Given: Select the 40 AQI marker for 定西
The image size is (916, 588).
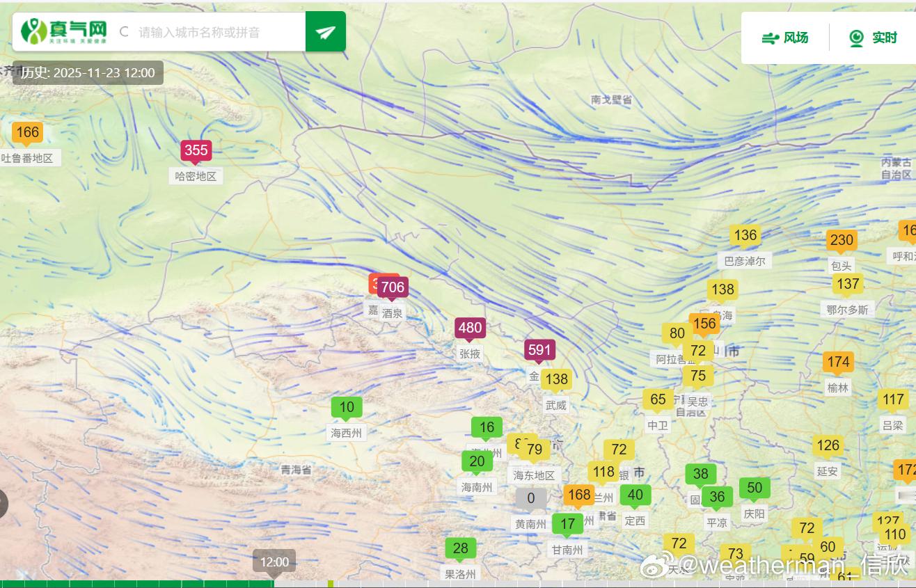Looking at the screenshot, I should pos(635,495).
